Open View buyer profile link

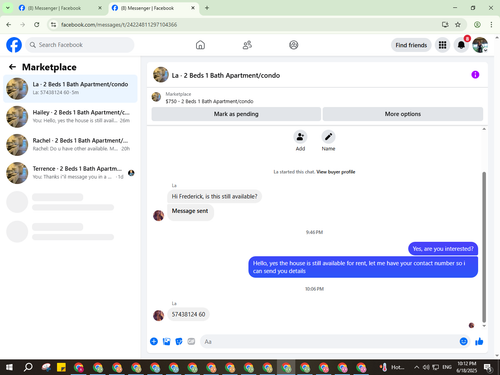(x=336, y=172)
